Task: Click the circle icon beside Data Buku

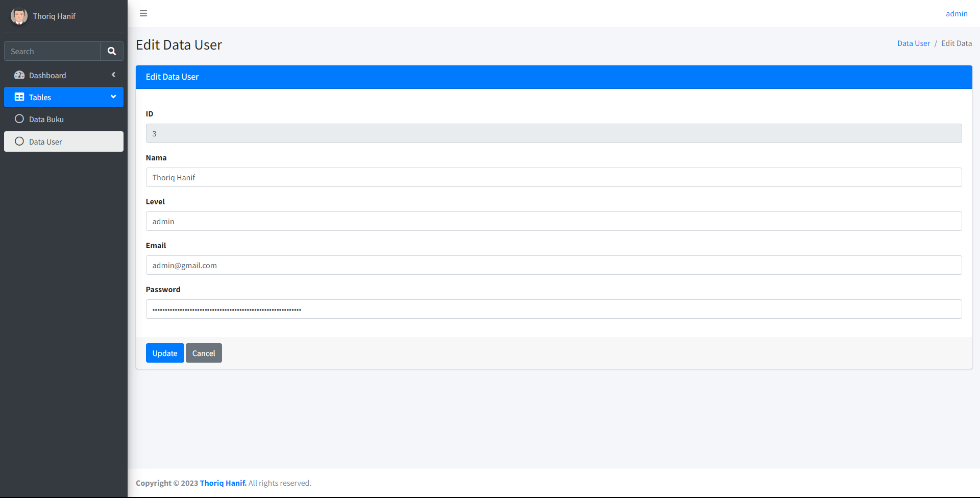Action: tap(19, 119)
